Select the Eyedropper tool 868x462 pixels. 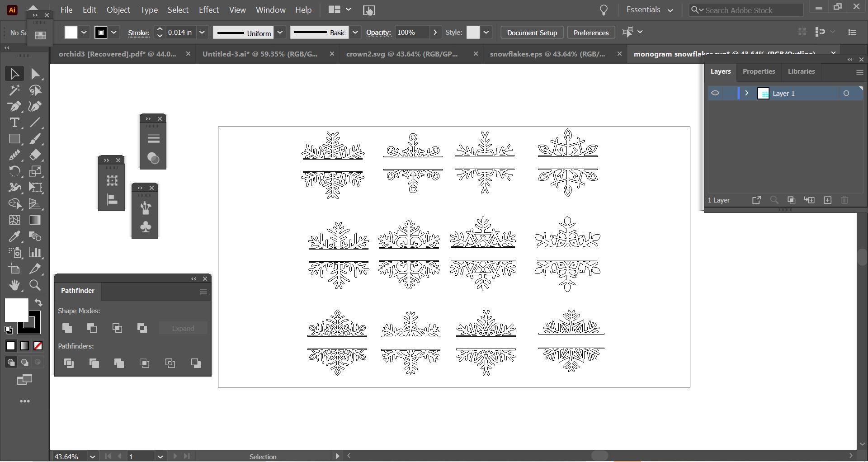click(14, 236)
